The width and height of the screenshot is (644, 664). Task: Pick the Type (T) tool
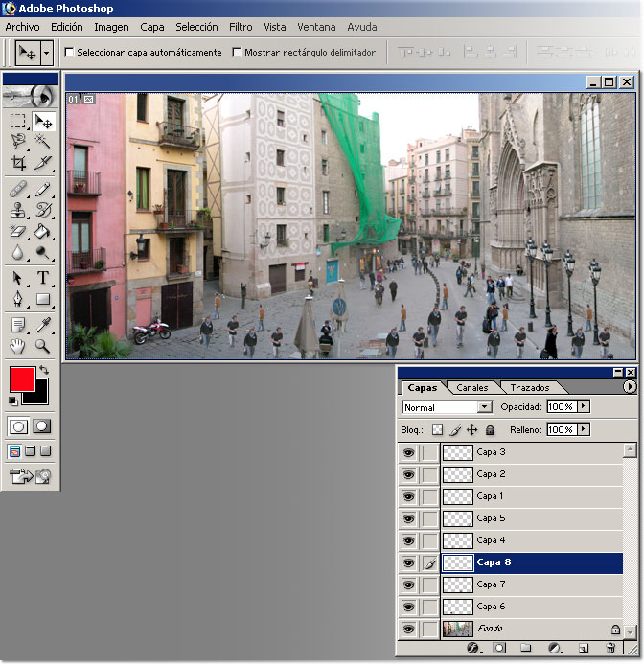[x=43, y=278]
